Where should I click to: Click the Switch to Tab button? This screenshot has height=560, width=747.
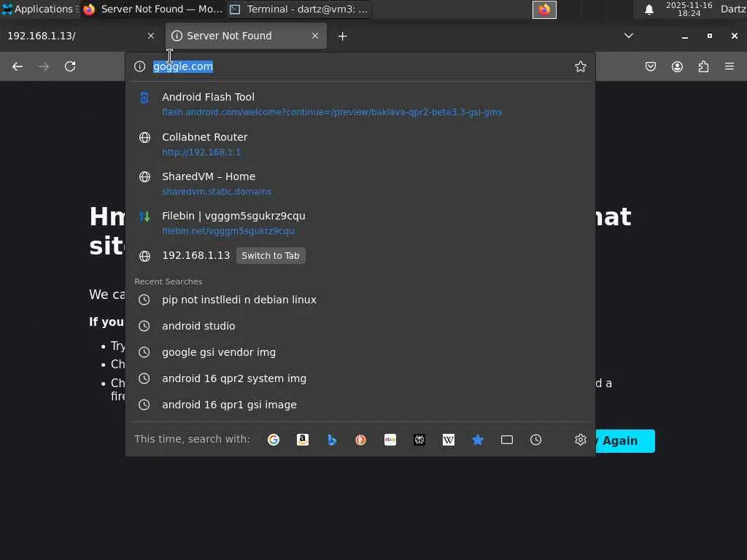271,256
